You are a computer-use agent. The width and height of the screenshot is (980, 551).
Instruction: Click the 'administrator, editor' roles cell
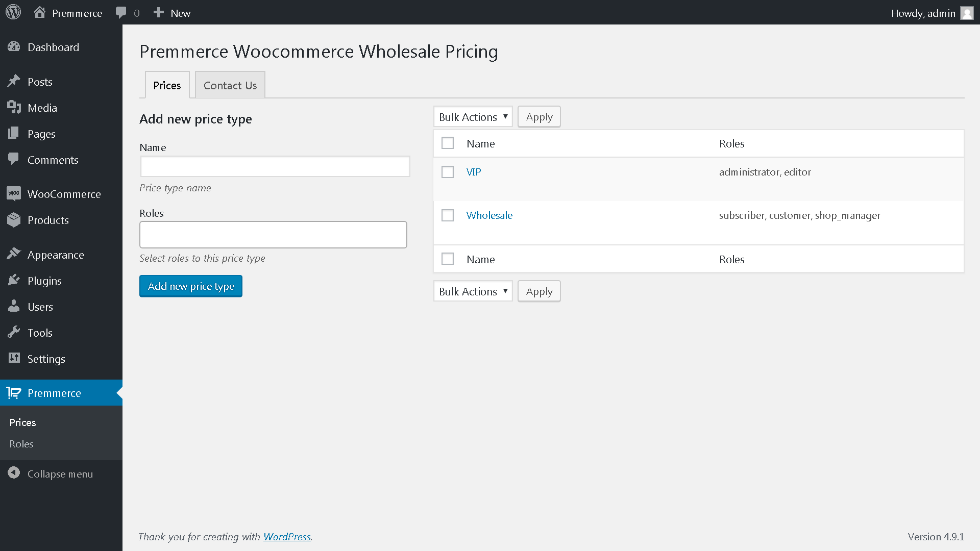click(x=765, y=172)
